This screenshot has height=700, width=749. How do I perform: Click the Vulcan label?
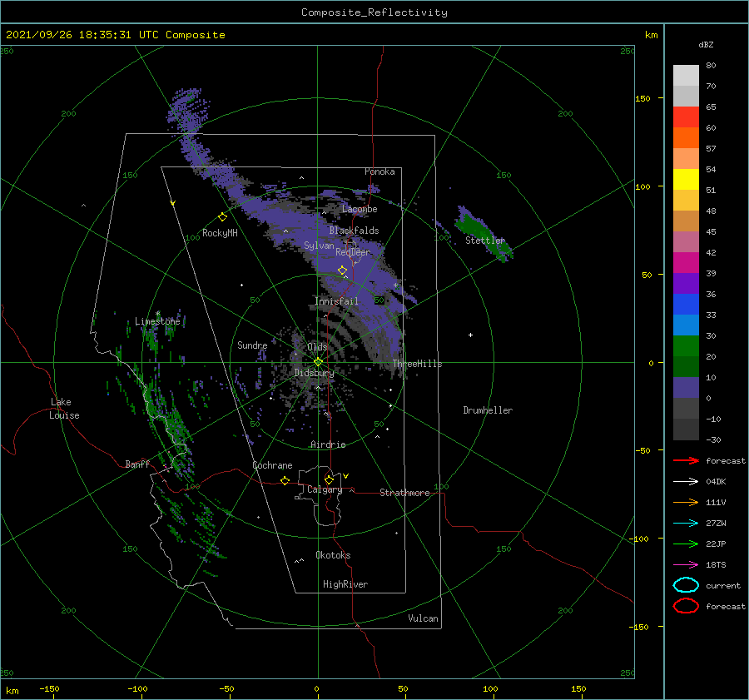tap(424, 618)
